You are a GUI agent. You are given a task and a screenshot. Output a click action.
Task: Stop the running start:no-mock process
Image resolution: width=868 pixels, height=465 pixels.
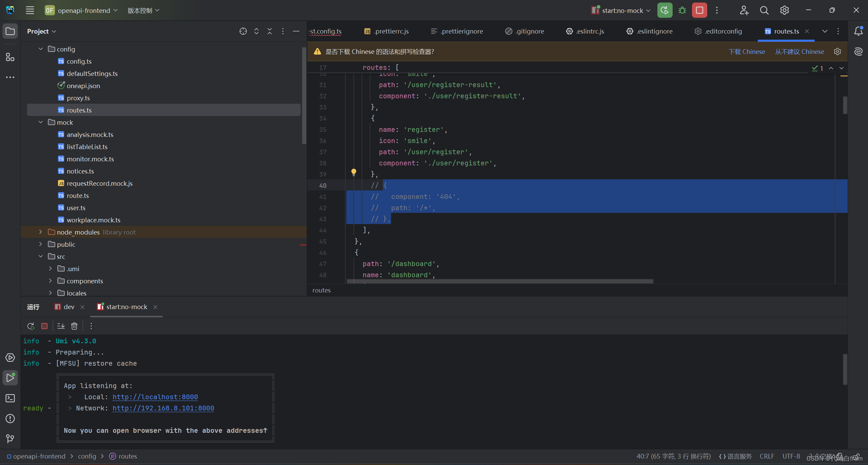tap(699, 10)
